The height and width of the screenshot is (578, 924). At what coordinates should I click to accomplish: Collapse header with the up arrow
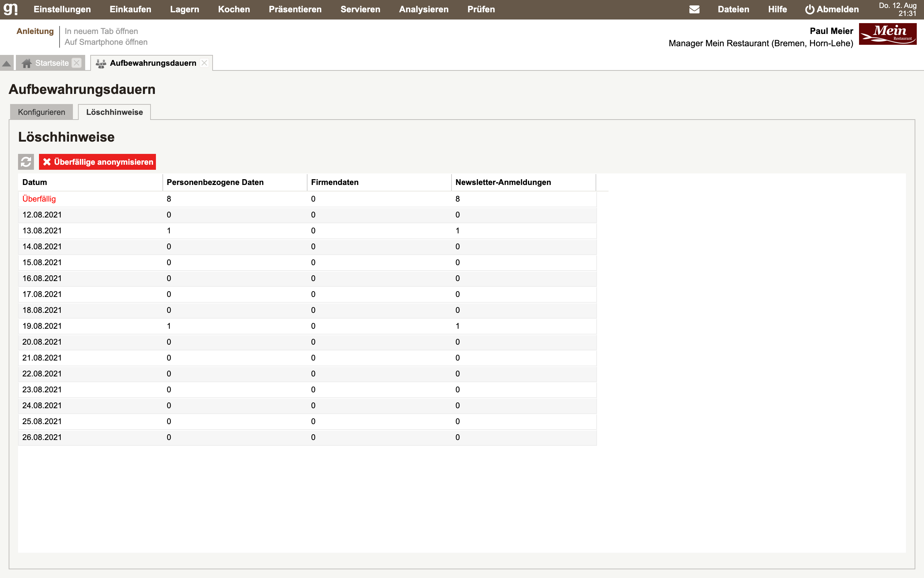click(6, 63)
